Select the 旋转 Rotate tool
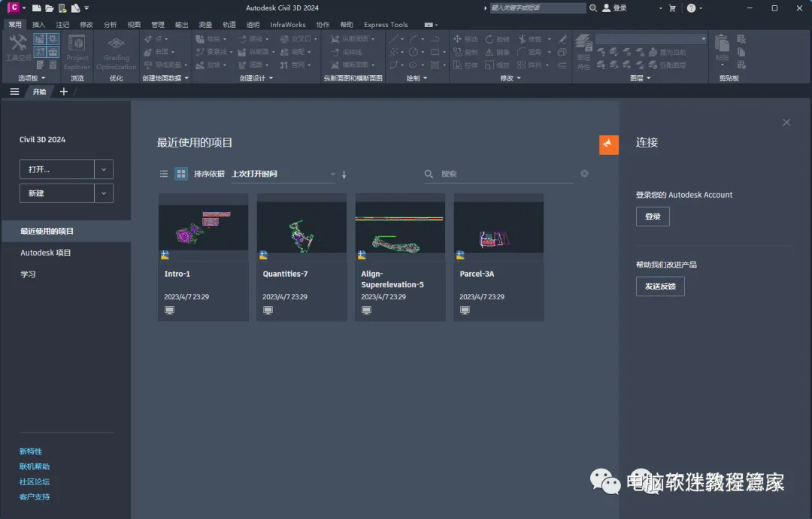 coord(497,39)
